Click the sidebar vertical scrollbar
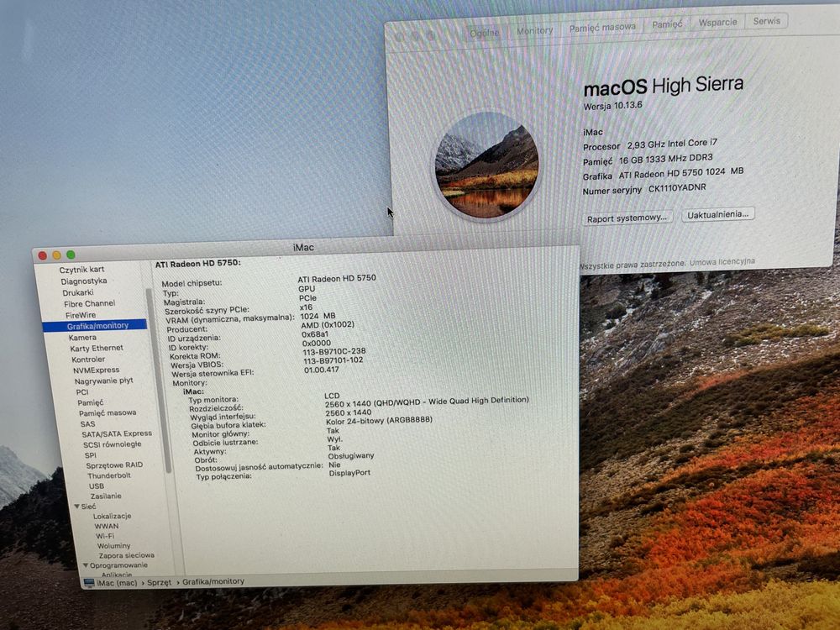 pyautogui.click(x=159, y=381)
